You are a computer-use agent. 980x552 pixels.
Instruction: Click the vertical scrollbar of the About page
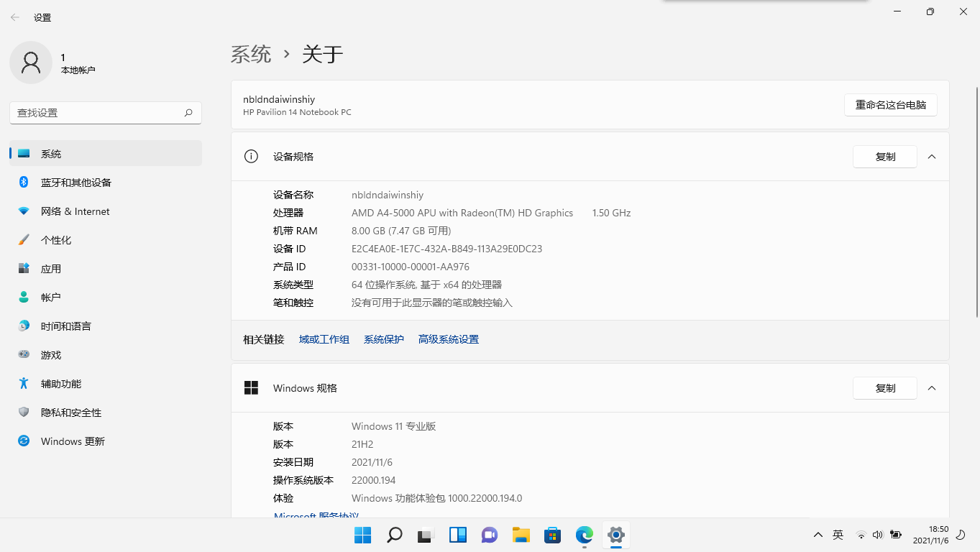coord(976,202)
